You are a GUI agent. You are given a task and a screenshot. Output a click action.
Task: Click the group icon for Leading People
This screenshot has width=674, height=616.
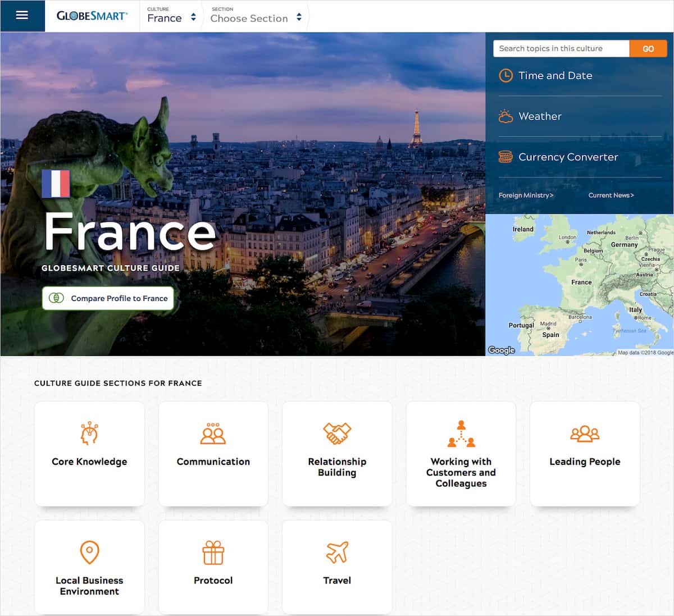point(585,434)
